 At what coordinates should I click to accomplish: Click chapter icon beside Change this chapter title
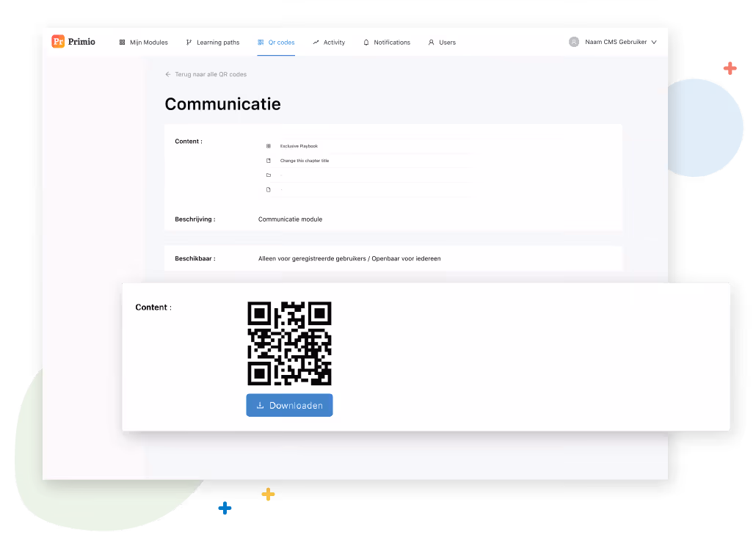click(269, 161)
